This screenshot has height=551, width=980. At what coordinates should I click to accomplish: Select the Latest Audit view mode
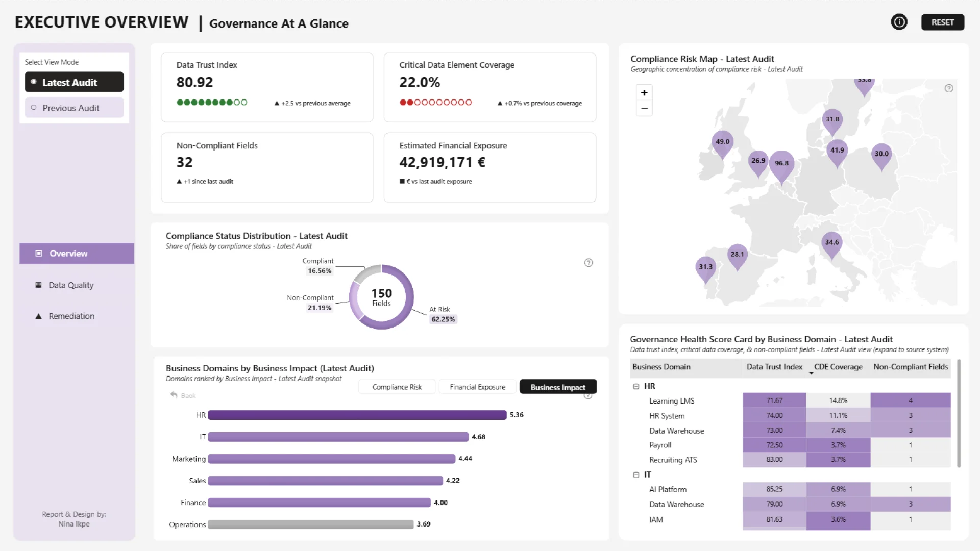click(x=74, y=82)
